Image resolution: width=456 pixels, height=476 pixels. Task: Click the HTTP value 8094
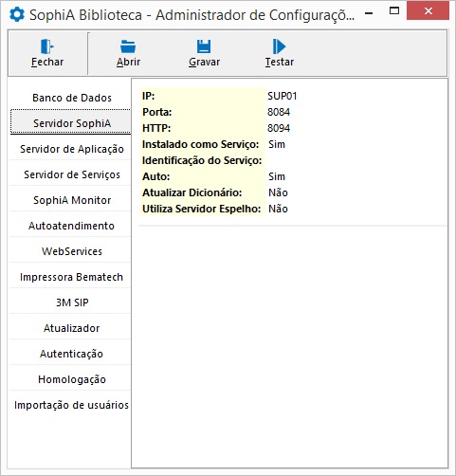279,128
